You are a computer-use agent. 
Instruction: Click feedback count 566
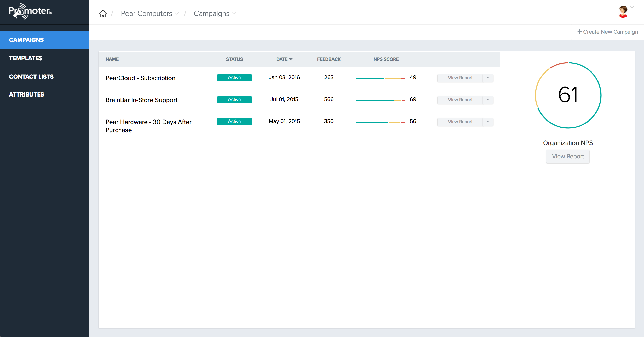click(329, 99)
